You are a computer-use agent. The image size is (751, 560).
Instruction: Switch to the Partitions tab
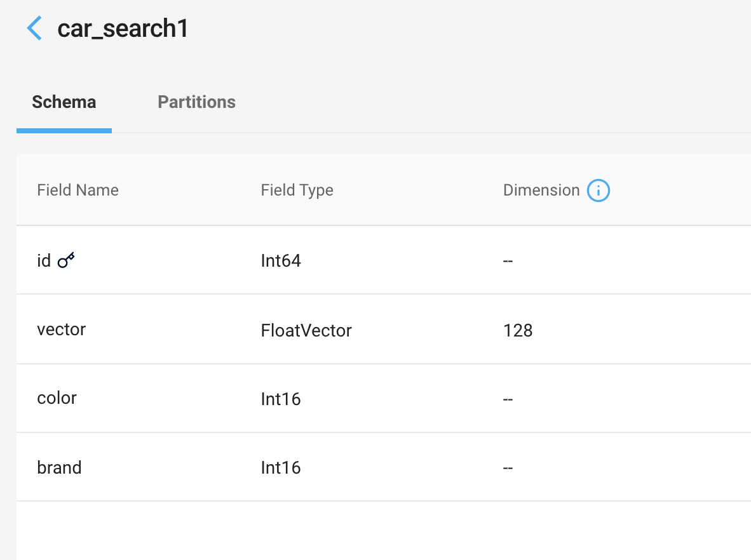(196, 102)
